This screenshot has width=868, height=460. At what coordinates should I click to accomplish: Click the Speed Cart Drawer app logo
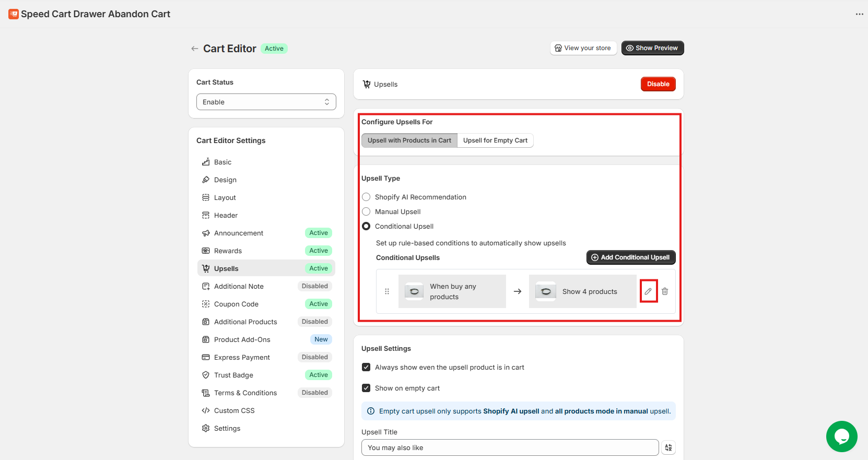pos(14,14)
